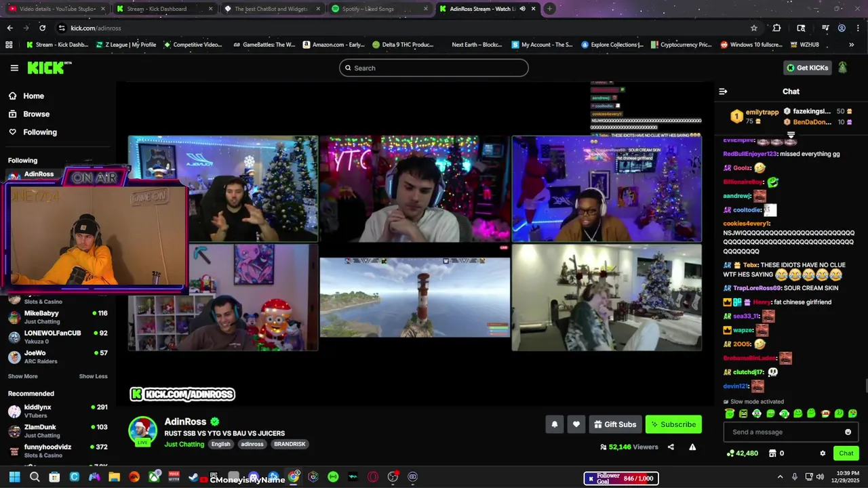Click the first green emote with halo

point(730,413)
